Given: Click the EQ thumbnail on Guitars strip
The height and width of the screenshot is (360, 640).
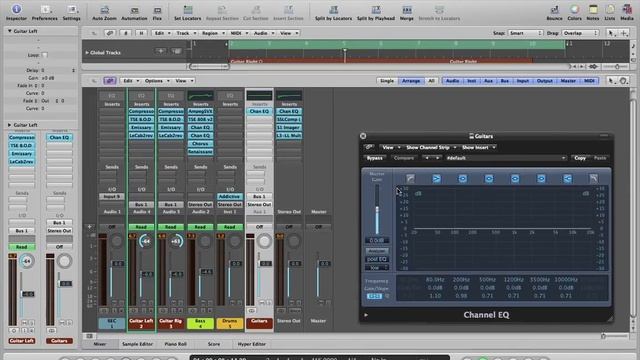Looking at the screenshot, I should pyautogui.click(x=259, y=96).
